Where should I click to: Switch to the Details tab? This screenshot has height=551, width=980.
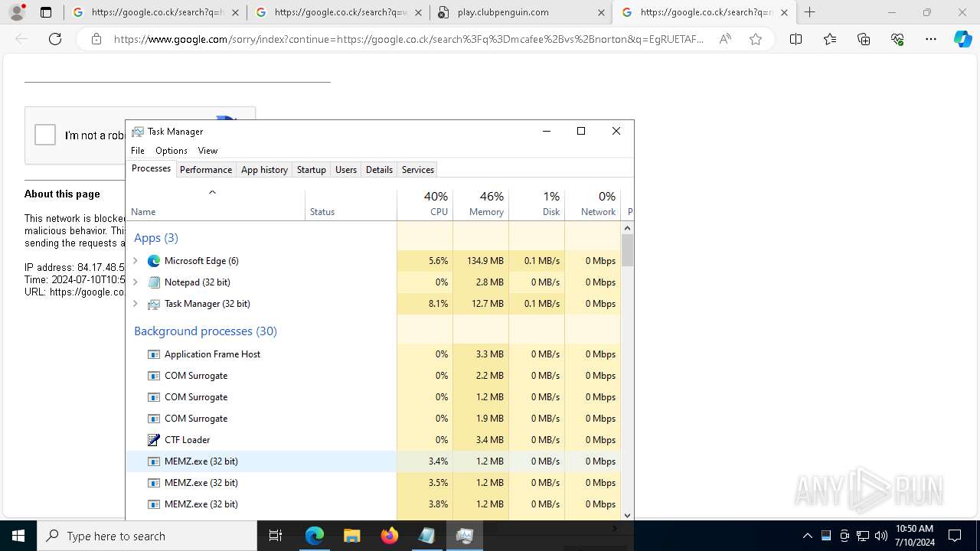(x=379, y=170)
